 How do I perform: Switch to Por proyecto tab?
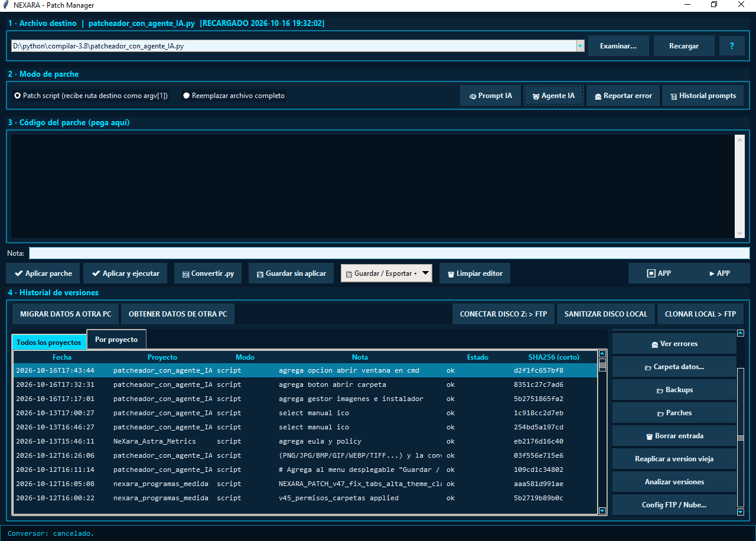tap(116, 340)
